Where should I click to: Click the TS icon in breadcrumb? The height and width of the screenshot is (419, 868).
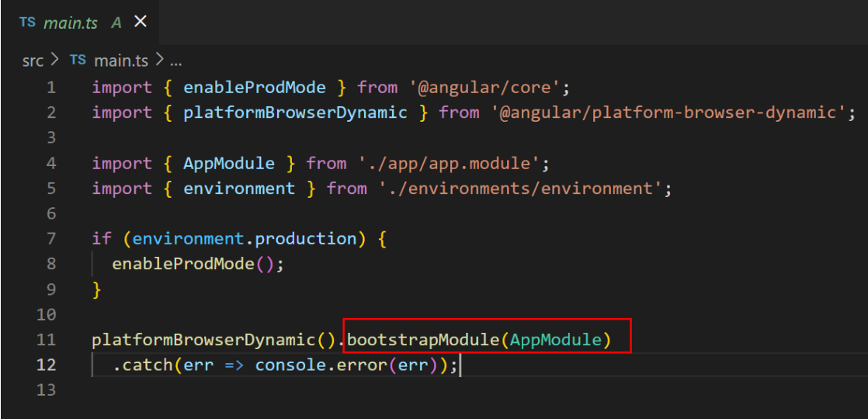click(x=78, y=61)
